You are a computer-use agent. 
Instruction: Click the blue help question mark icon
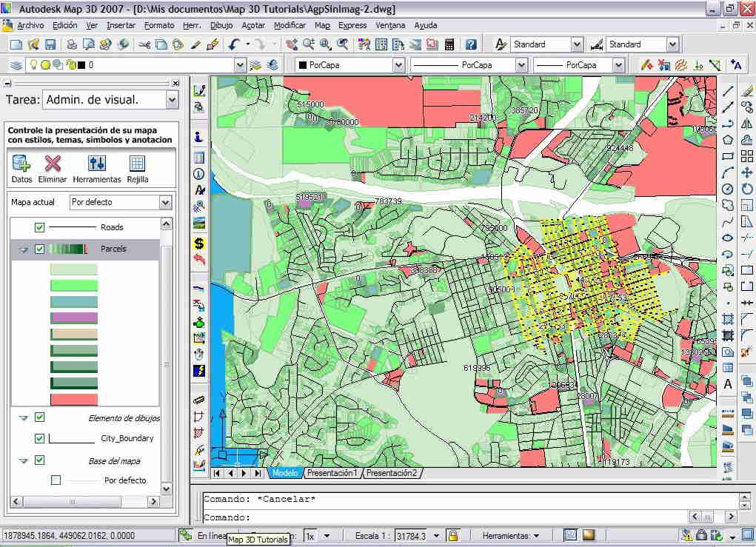(470, 44)
